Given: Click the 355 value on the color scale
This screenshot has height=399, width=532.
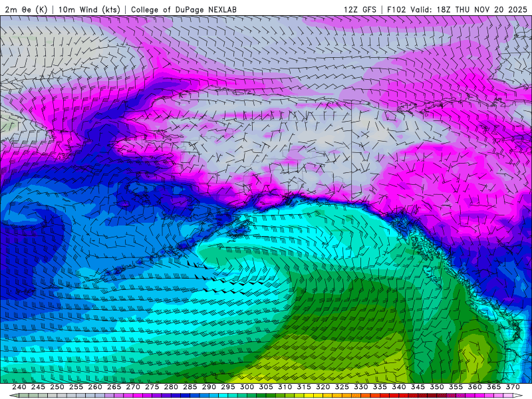Looking at the screenshot, I should tap(456, 387).
